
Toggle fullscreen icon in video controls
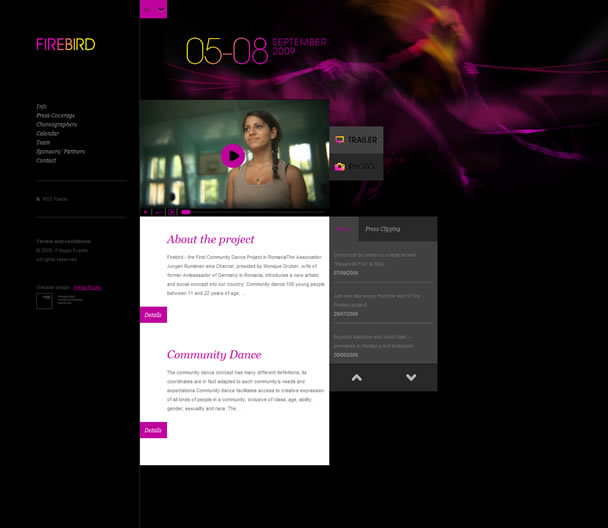click(x=171, y=212)
